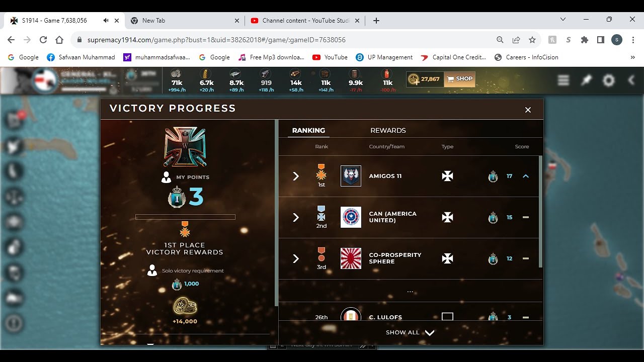Click the Iron Cross victory medal
The image size is (644, 362).
pos(185,147)
